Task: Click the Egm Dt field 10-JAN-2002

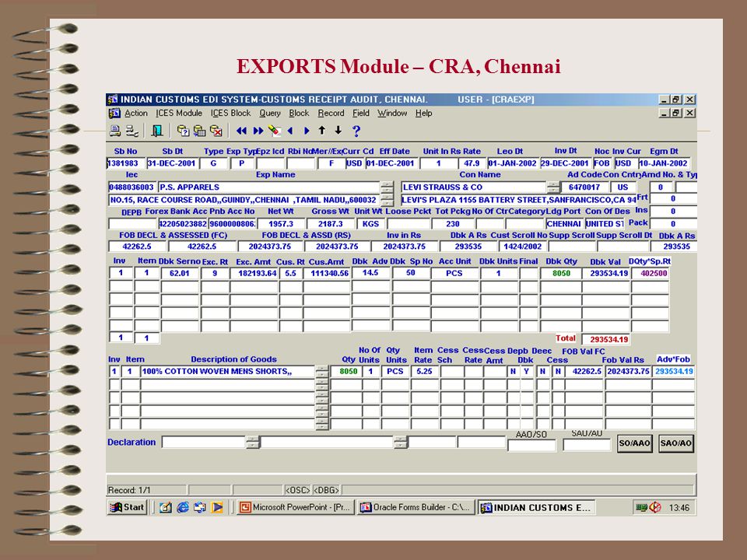Action: [664, 163]
